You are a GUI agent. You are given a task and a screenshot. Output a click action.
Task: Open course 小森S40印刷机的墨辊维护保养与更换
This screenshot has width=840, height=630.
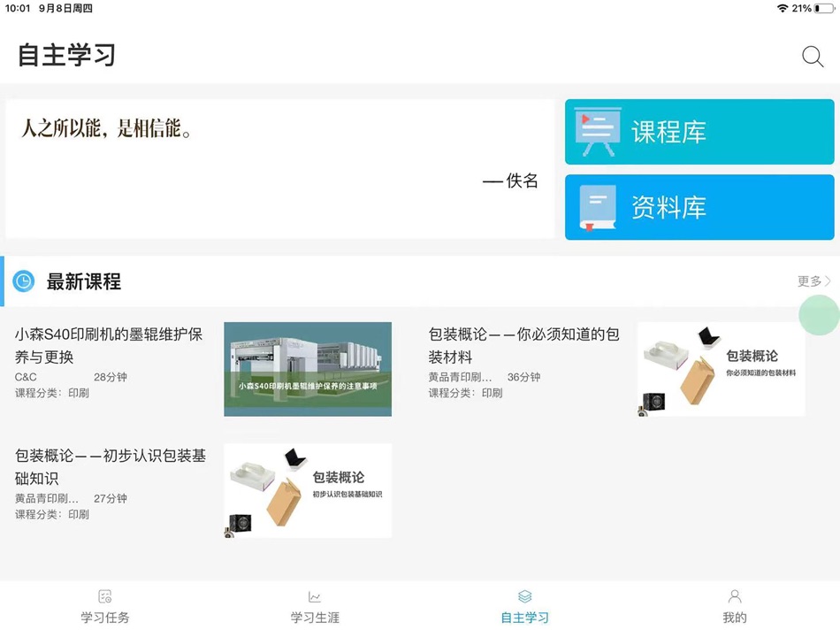[x=109, y=345]
